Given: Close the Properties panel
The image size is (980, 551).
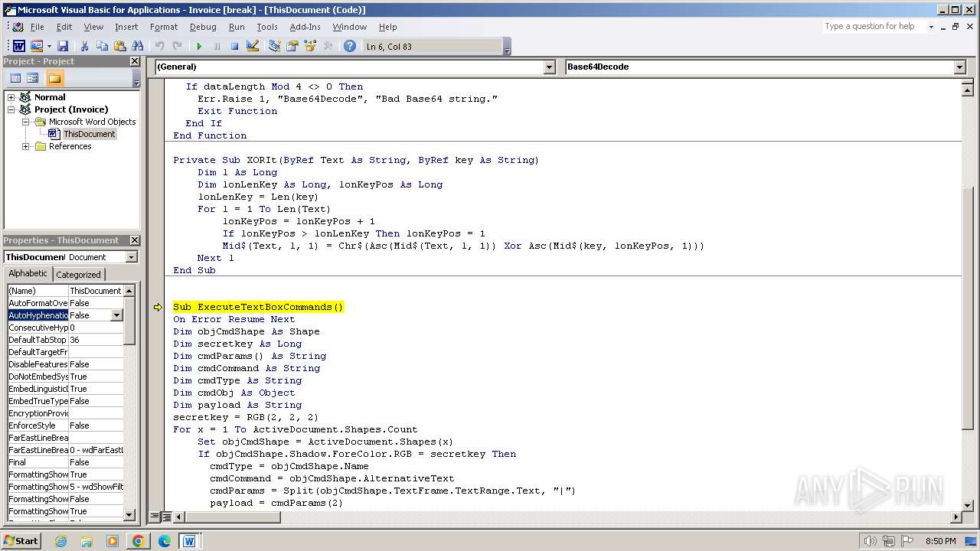Looking at the screenshot, I should [135, 240].
